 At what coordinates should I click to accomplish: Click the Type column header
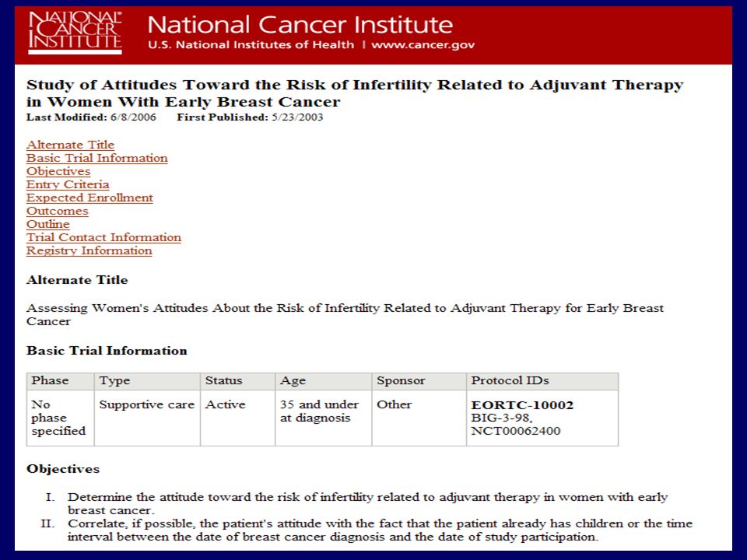(147, 381)
